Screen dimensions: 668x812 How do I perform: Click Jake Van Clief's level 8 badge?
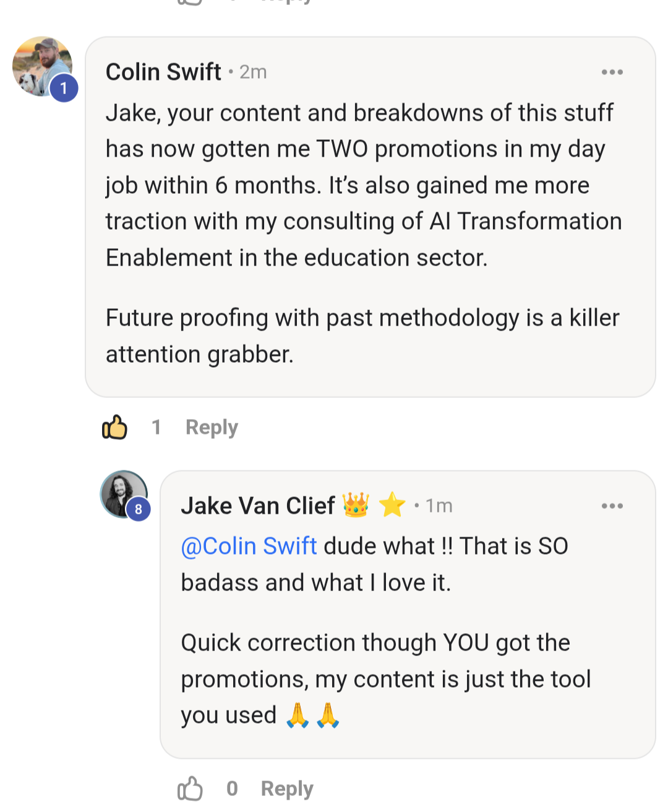[x=139, y=509]
